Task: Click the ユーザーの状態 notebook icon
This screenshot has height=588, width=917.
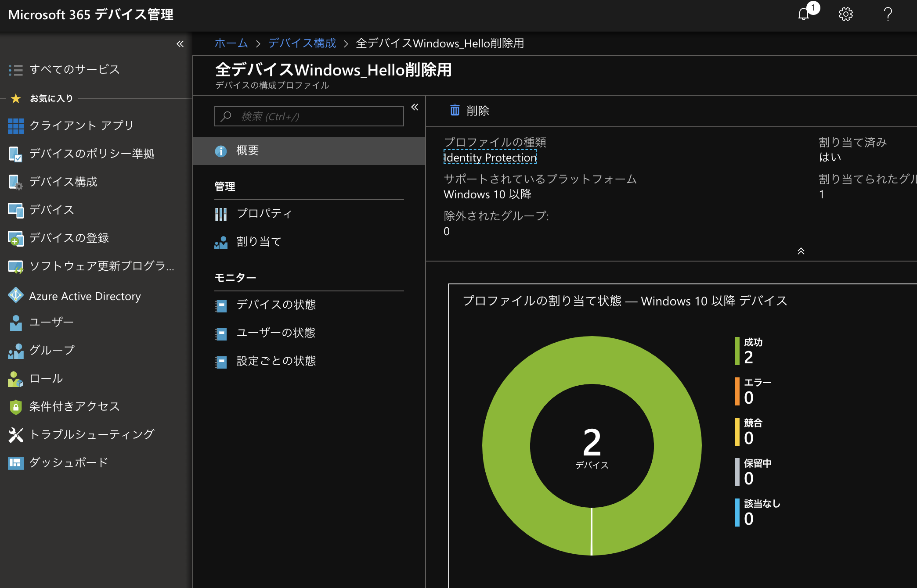Action: 221,333
